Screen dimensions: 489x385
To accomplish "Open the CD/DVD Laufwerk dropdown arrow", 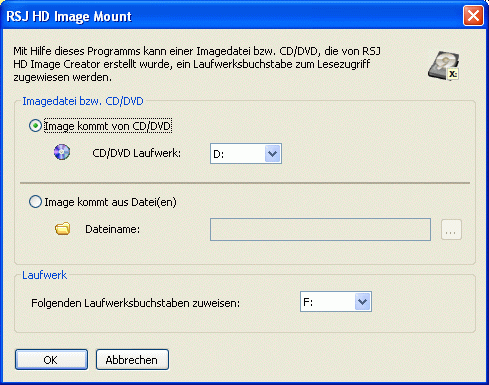I will click(x=273, y=154).
